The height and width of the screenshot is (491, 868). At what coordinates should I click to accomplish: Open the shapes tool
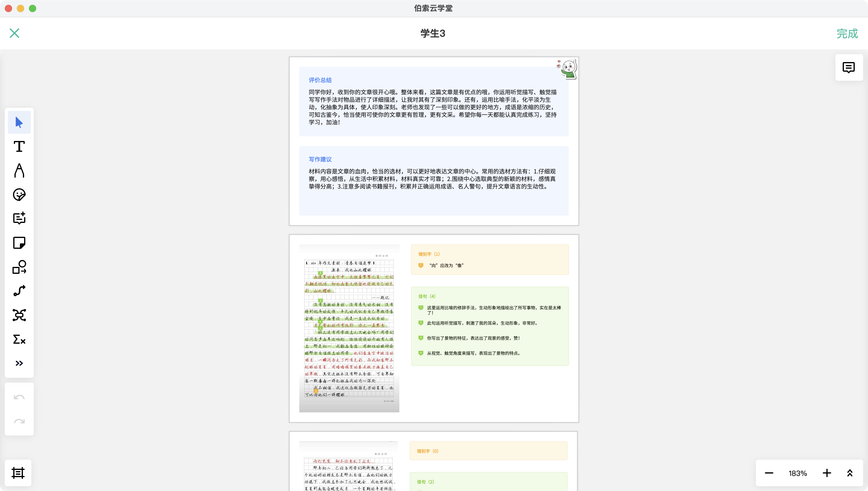click(19, 267)
